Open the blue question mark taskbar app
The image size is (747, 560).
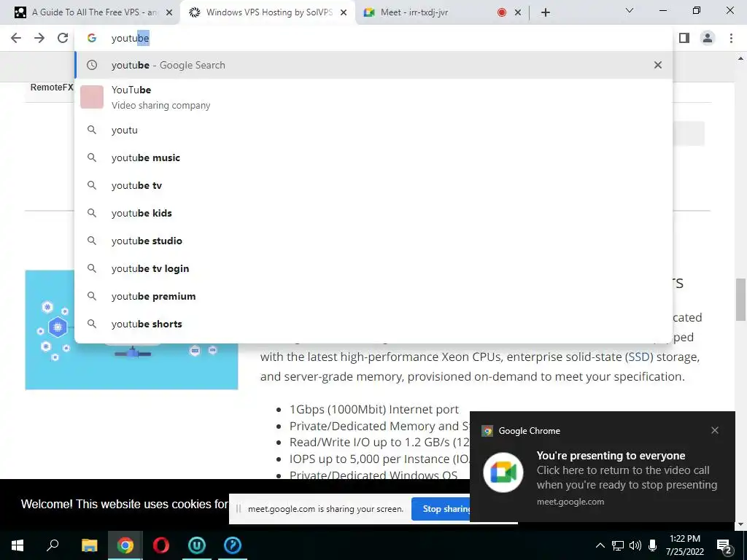point(233,545)
